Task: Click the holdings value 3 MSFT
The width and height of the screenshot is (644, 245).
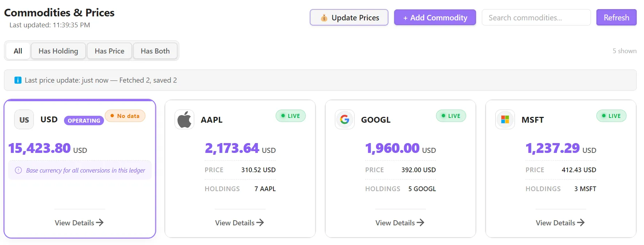Action: click(585, 189)
